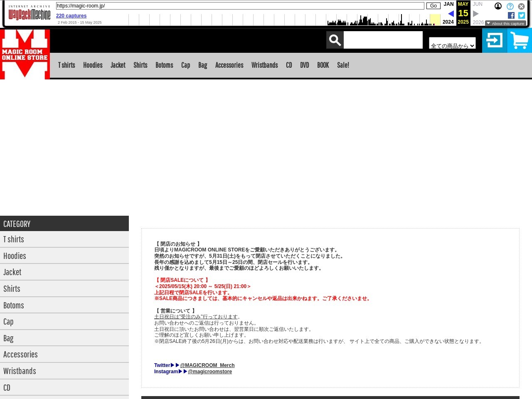
Task: Share capture on Twitter
Action: [x=522, y=15]
